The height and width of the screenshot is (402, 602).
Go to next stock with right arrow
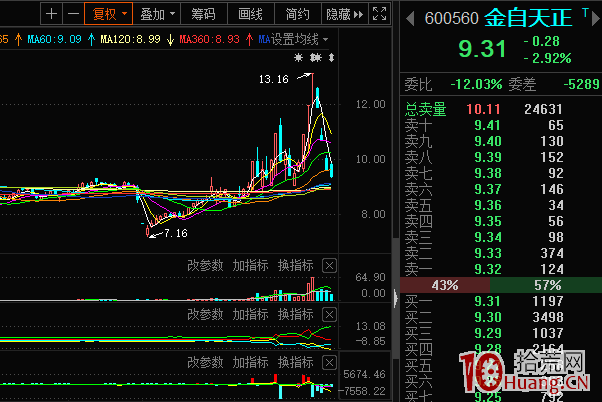click(x=596, y=18)
